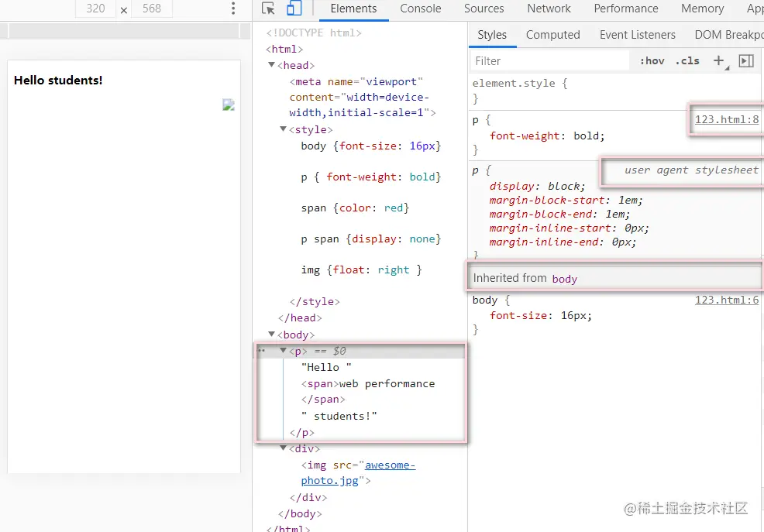Image resolution: width=764 pixels, height=532 pixels.
Task: Click 'img {float: right }' style text
Action: 361,269
